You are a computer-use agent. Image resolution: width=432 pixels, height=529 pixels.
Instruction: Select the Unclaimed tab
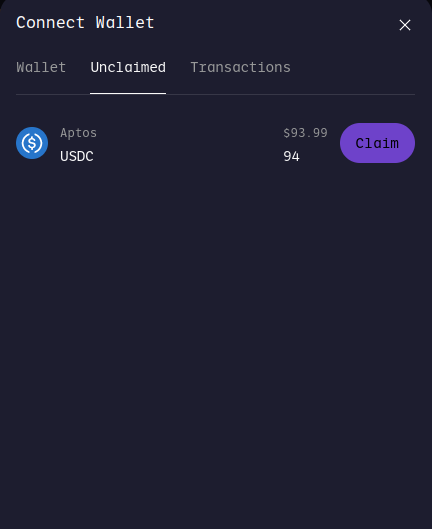click(128, 67)
